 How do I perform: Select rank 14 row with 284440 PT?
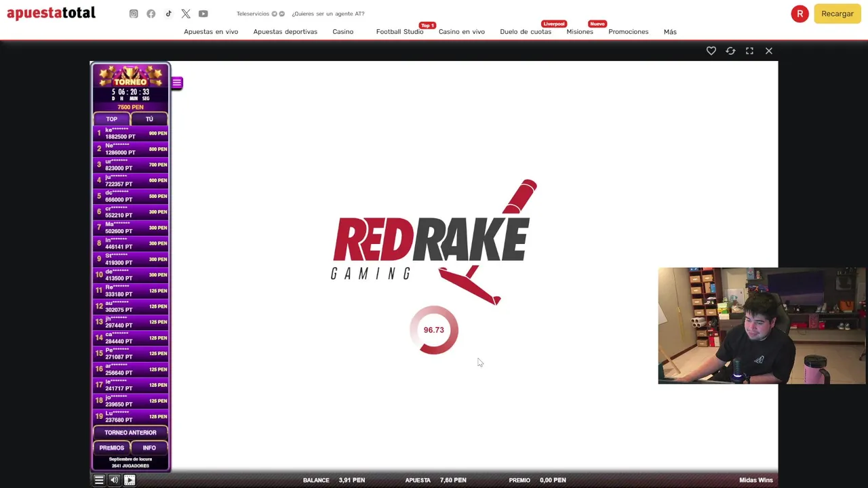pyautogui.click(x=130, y=338)
